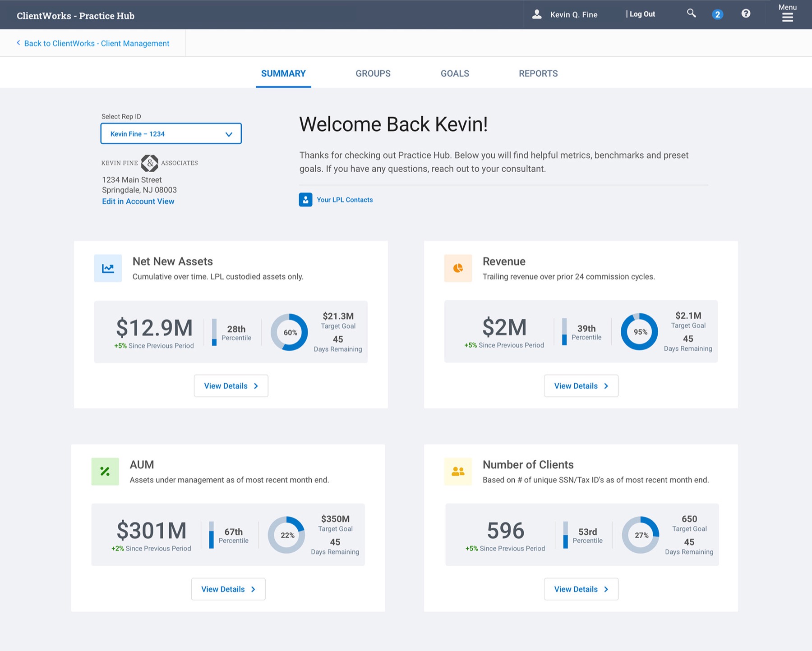Click the 650 Target Goal text
This screenshot has height=651, width=812.
coord(689,523)
